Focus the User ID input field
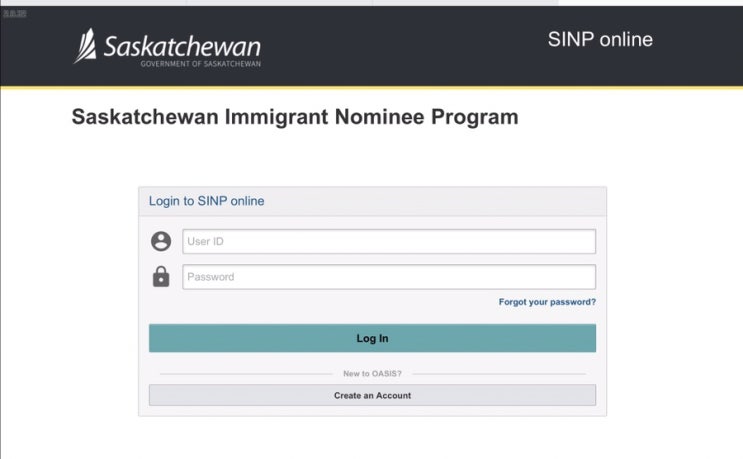Screen dimensions: 743x459 [x=389, y=241]
